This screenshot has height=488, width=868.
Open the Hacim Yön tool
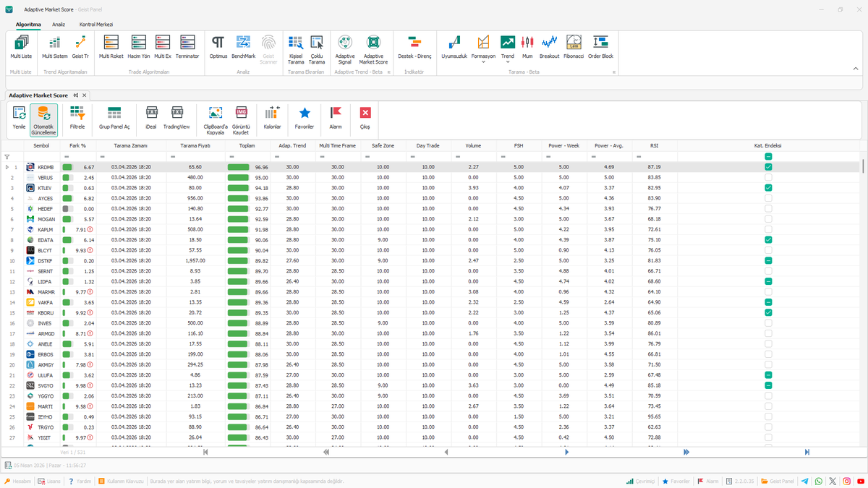139,47
